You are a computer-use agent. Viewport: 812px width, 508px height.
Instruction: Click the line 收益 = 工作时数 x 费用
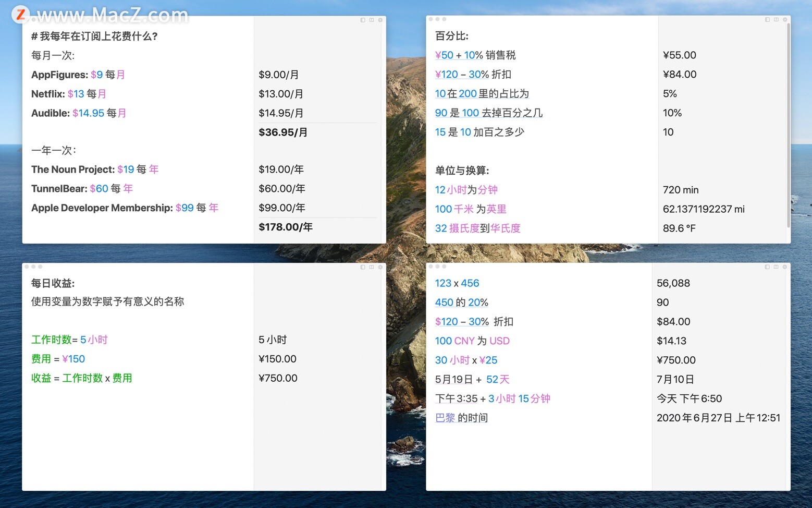point(82,379)
